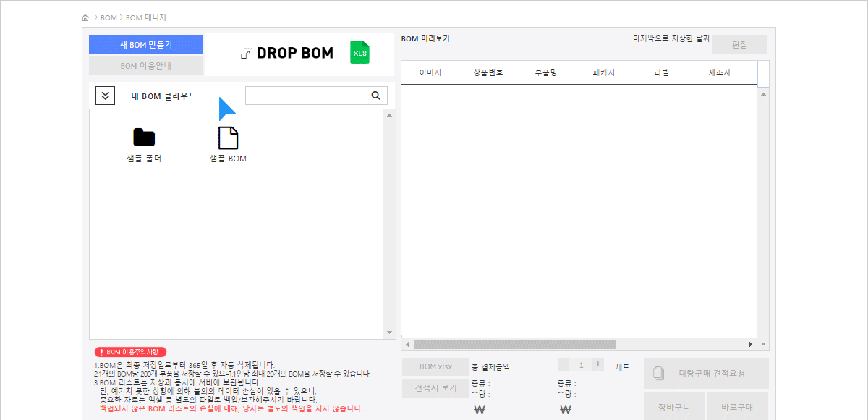Open the 샘플 폴더 folder icon
Viewport: 868px width, 420px height.
pos(144,138)
